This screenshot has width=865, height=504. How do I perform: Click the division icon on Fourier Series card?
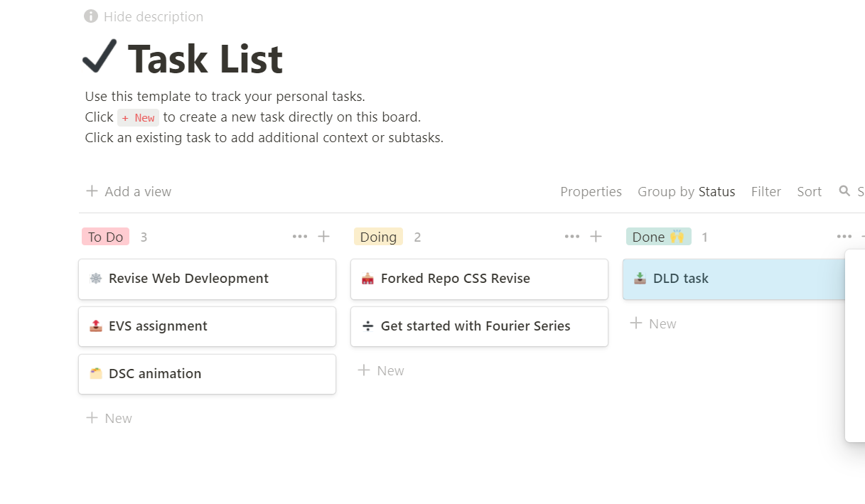pos(368,326)
